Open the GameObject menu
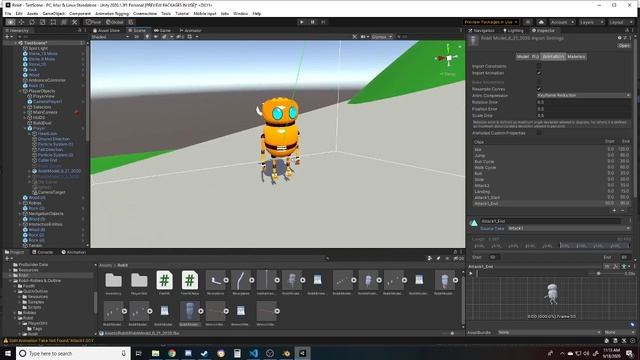 53,13
